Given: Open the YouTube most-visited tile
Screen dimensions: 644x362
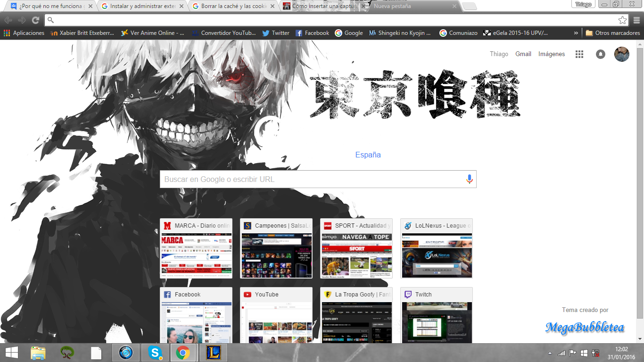Looking at the screenshot, I should [276, 315].
